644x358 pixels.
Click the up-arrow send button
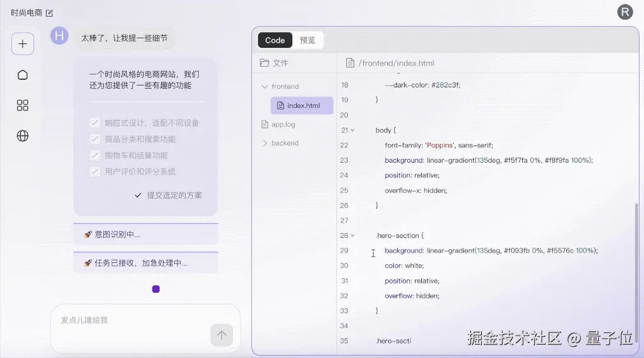221,335
